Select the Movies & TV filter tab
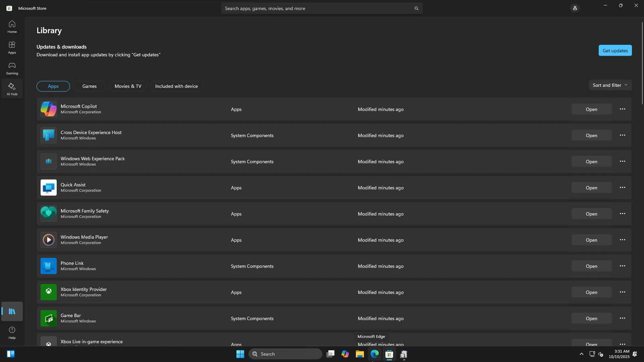 pyautogui.click(x=128, y=86)
